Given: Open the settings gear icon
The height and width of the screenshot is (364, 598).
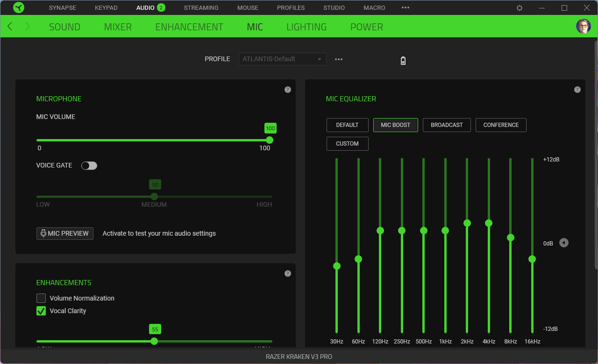Looking at the screenshot, I should click(x=520, y=8).
